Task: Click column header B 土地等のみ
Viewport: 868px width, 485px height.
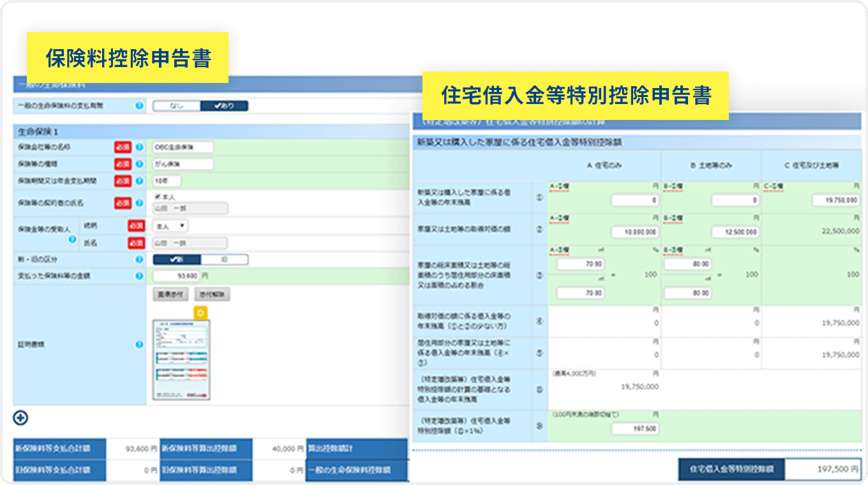Action: (711, 165)
